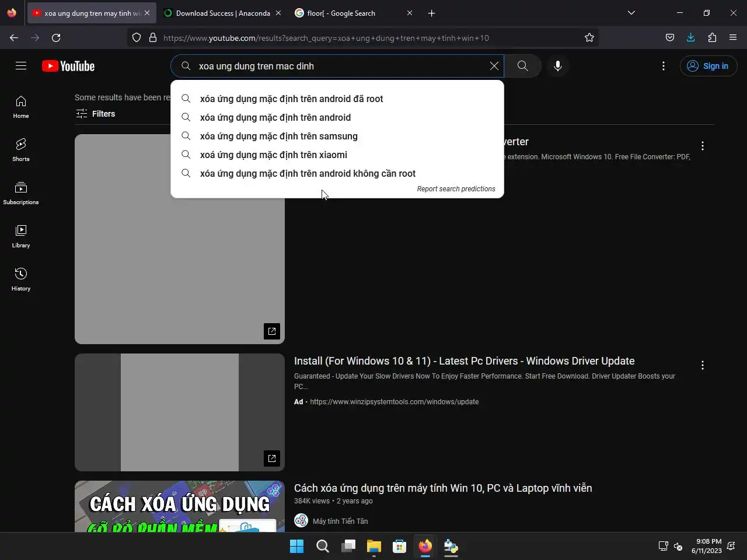Screen dimensions: 747x560
Task: Open channel Máy tính Tiến Tân
Action: [340, 521]
